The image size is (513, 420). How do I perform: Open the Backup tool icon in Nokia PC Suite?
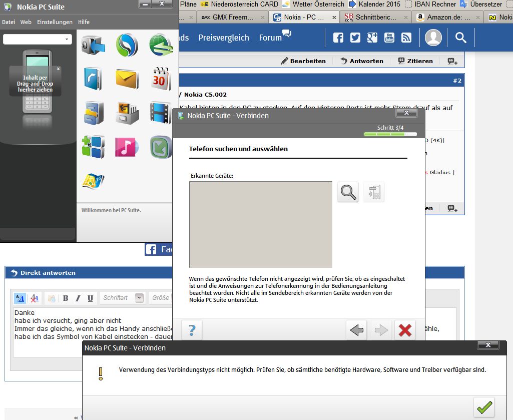(x=93, y=45)
